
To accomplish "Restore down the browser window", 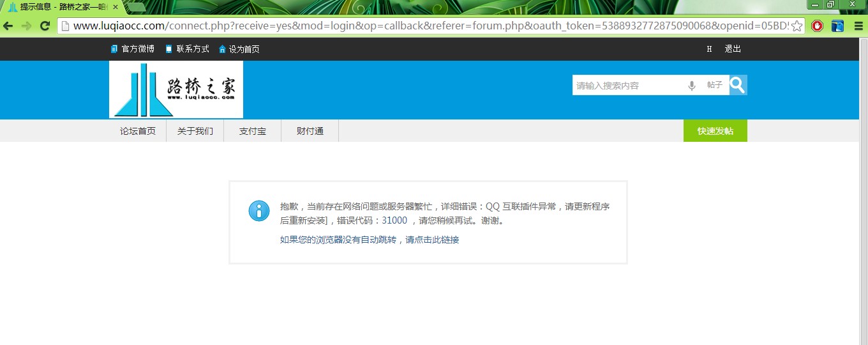I will (x=831, y=4).
